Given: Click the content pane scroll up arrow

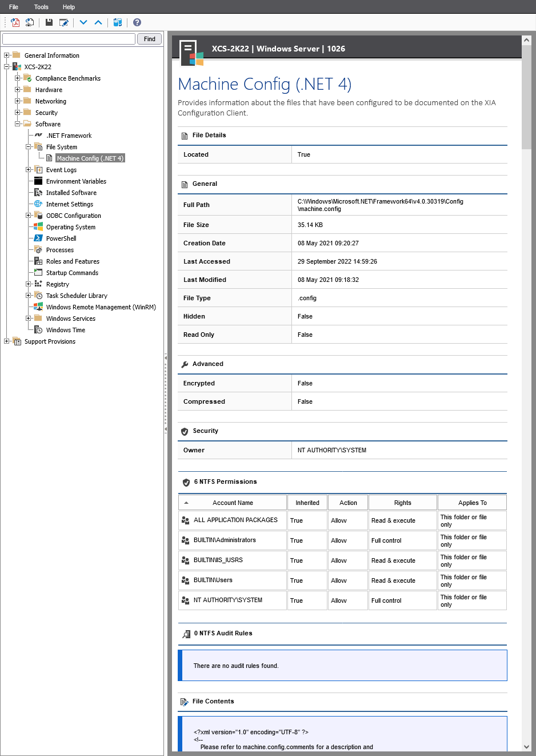Looking at the screenshot, I should pyautogui.click(x=526, y=40).
